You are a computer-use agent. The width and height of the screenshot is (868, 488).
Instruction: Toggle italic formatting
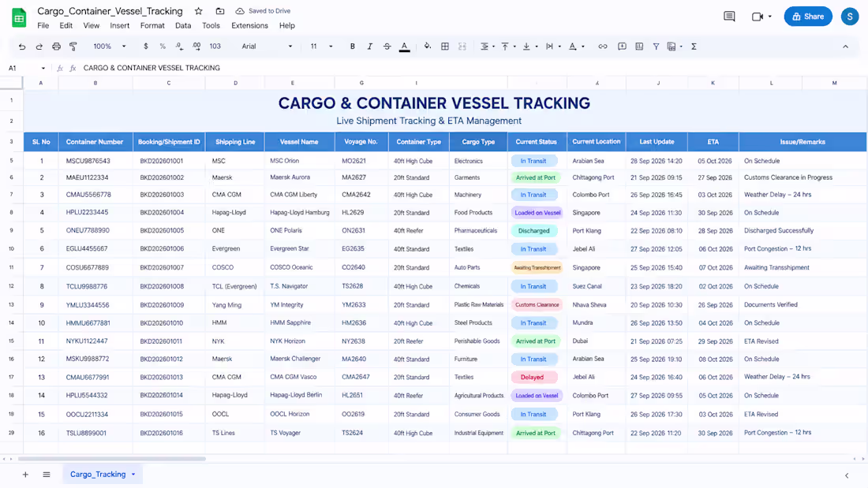coord(369,47)
